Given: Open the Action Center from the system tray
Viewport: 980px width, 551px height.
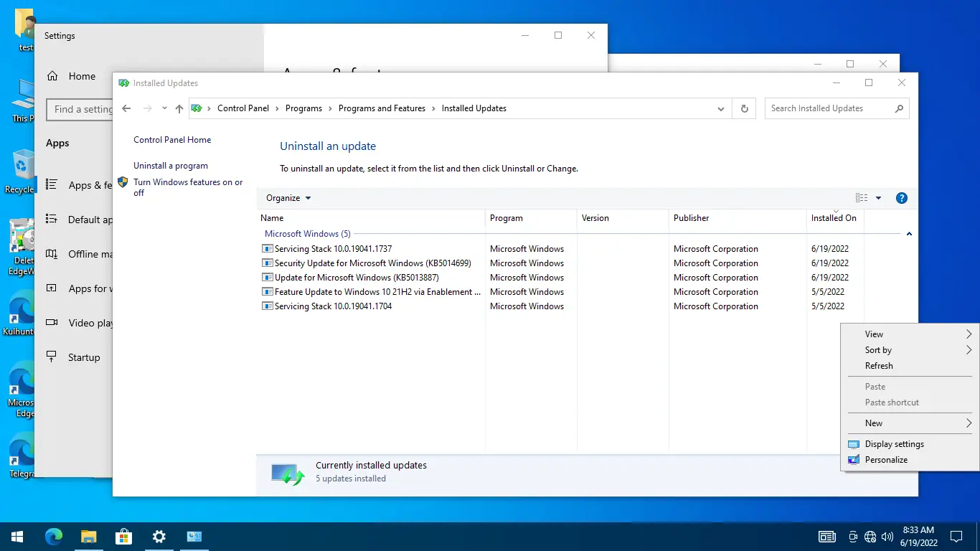Looking at the screenshot, I should pos(956,536).
